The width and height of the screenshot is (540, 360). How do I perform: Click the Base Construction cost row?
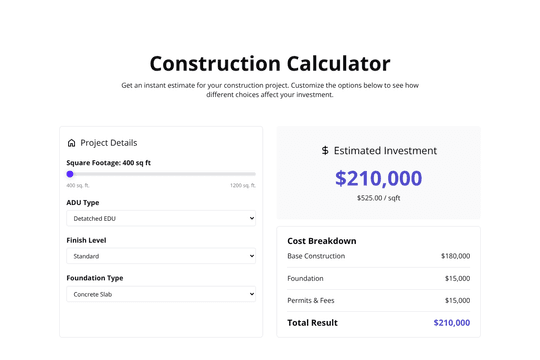click(x=378, y=256)
